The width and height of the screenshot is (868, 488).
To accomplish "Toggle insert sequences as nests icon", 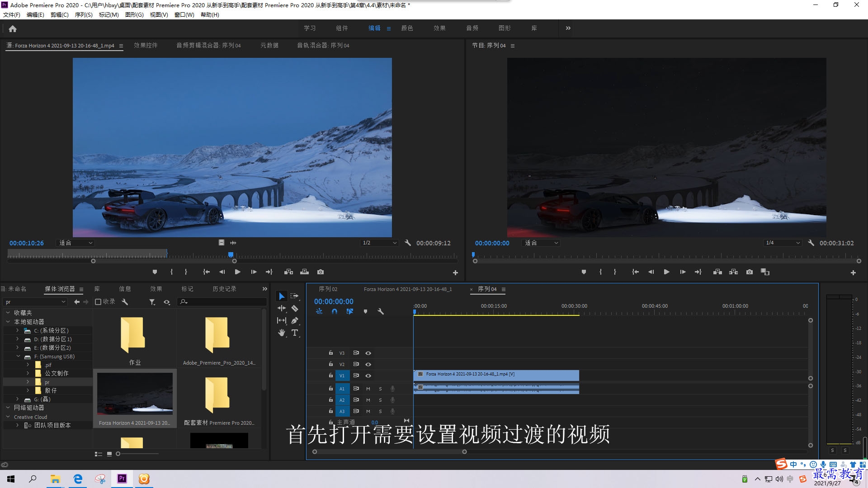I will coord(319,311).
